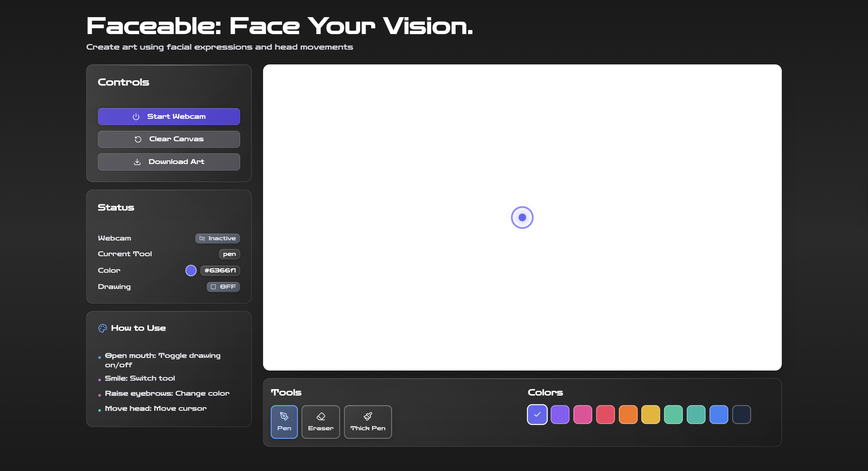Image resolution: width=868 pixels, height=471 pixels.
Task: Click the Drawing OFF status indicator
Action: pos(223,287)
